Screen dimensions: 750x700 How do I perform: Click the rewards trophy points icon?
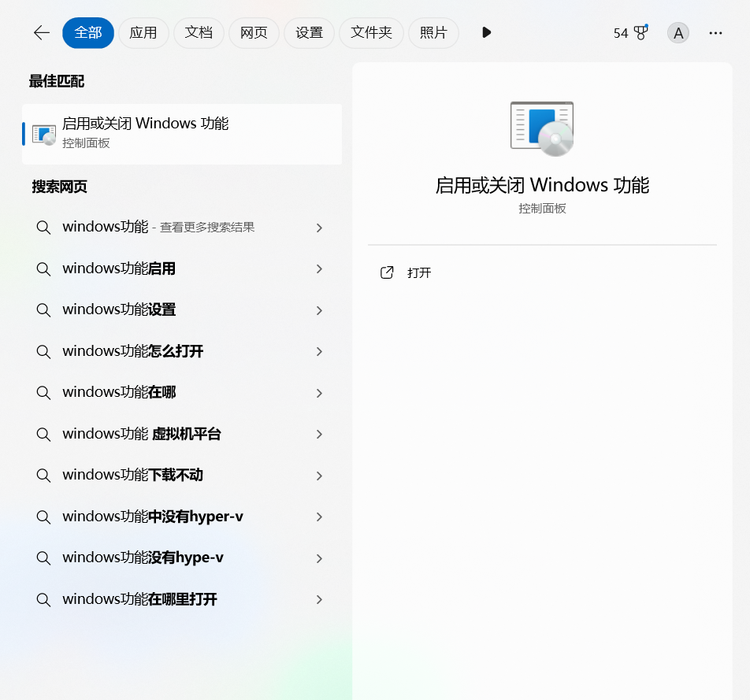(640, 32)
